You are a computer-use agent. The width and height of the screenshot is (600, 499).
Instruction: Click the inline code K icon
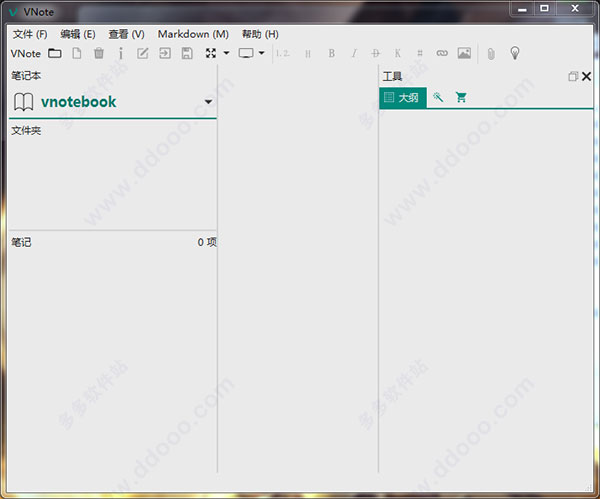398,53
